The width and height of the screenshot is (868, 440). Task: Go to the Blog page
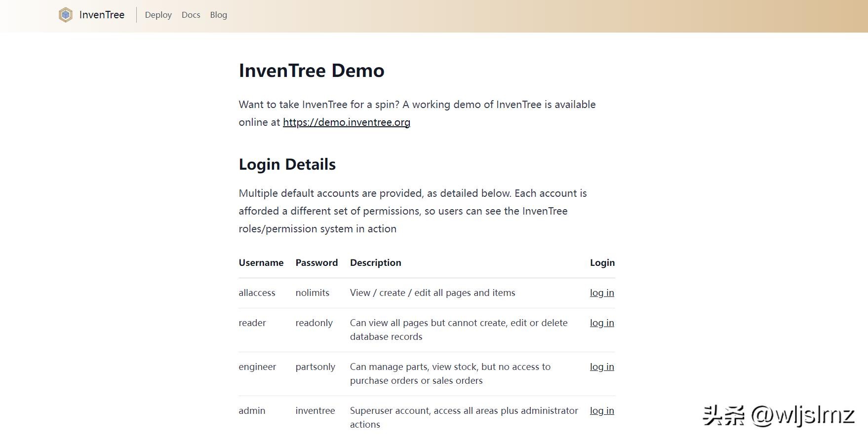click(x=218, y=15)
